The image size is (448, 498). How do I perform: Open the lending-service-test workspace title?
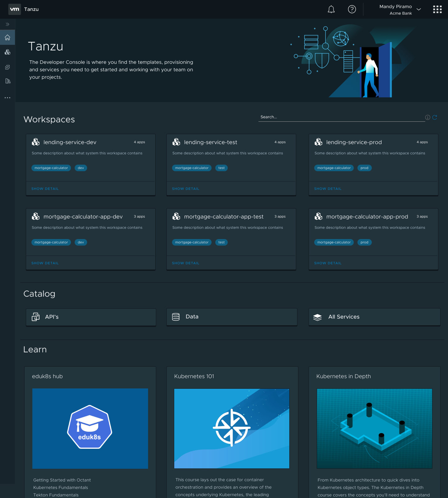pyautogui.click(x=211, y=142)
